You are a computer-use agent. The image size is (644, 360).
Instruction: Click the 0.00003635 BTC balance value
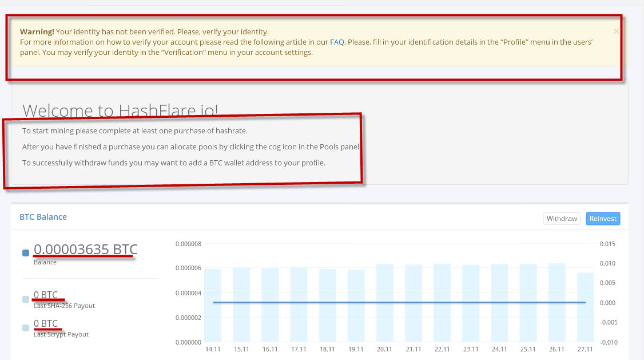[85, 249]
